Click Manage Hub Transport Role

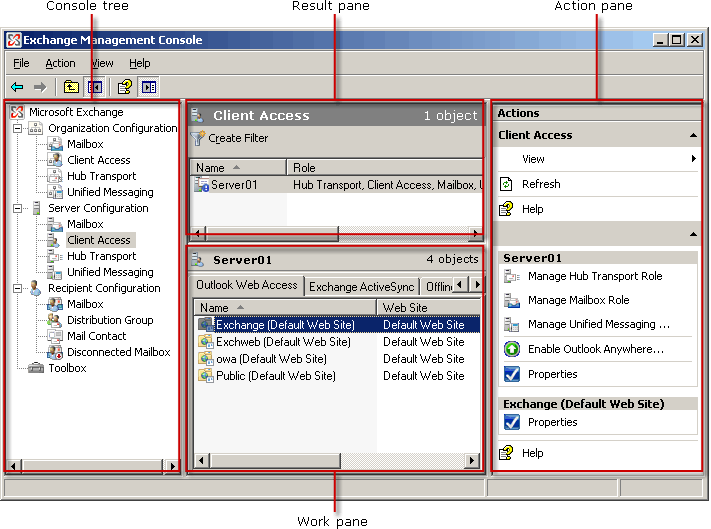pyautogui.click(x=595, y=276)
